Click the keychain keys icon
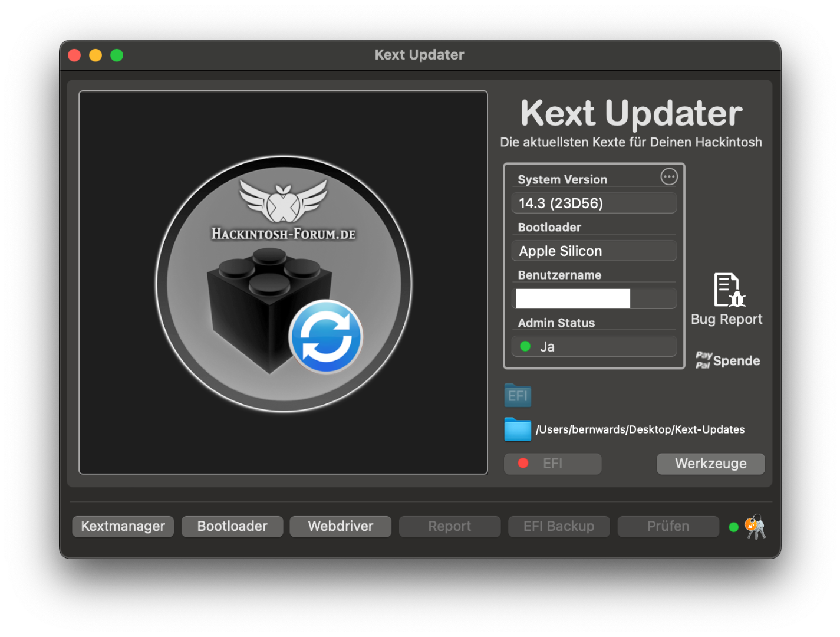 755,527
